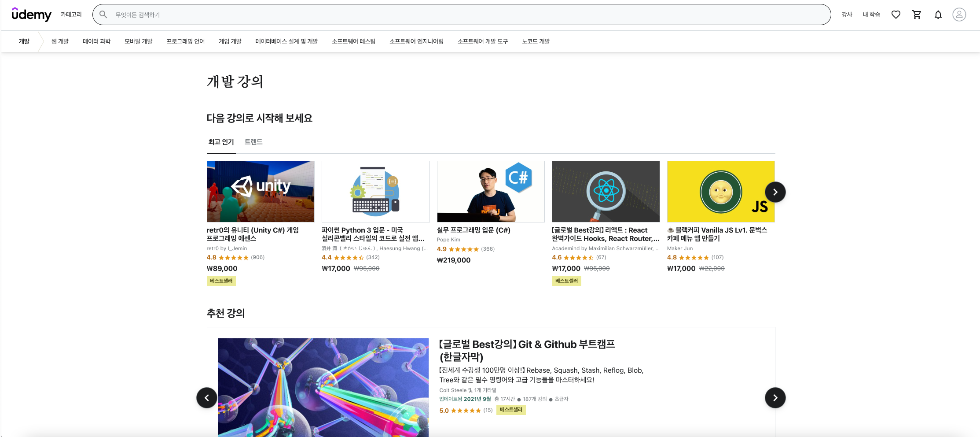Open the 웹 개발 subcategory
Image resolution: width=980 pixels, height=437 pixels.
(60, 41)
